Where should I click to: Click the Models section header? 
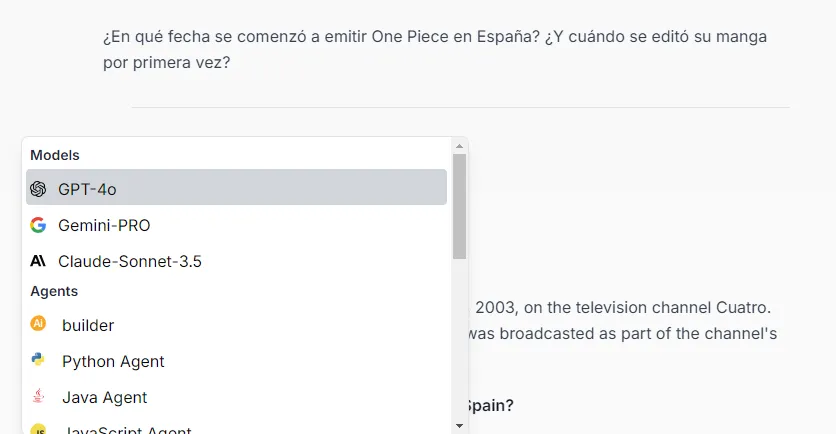[55, 155]
